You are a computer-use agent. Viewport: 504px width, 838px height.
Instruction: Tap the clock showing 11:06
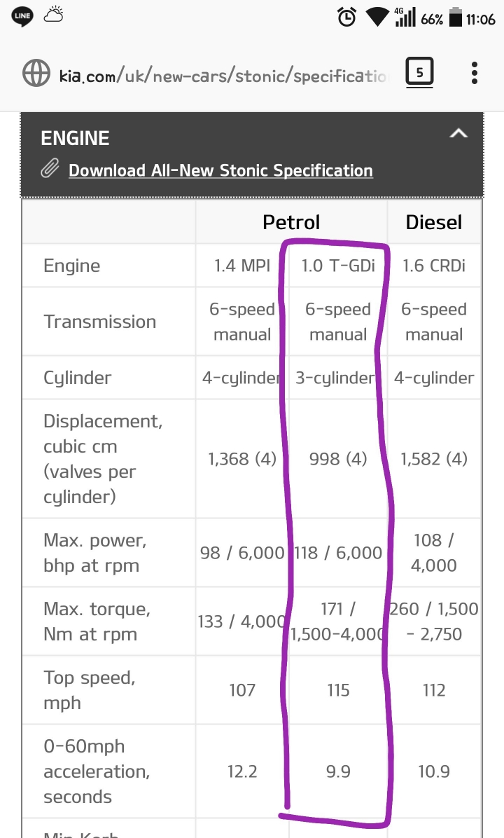click(x=481, y=19)
